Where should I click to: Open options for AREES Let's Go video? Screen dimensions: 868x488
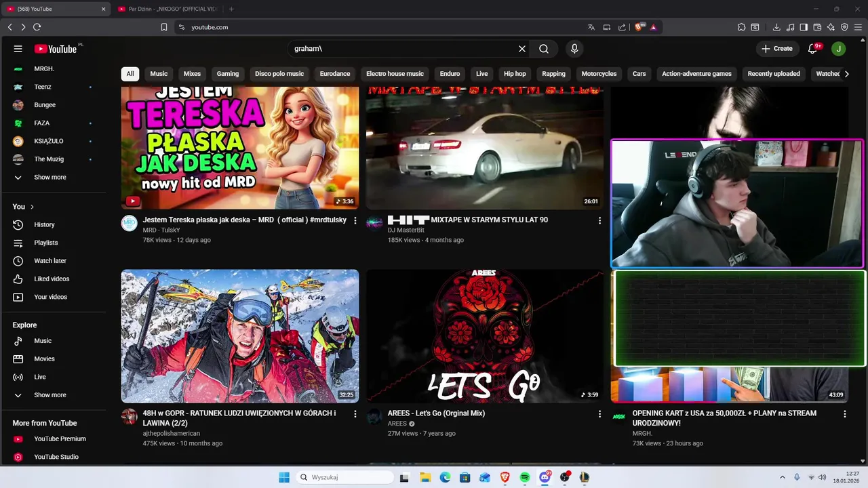[x=599, y=413]
